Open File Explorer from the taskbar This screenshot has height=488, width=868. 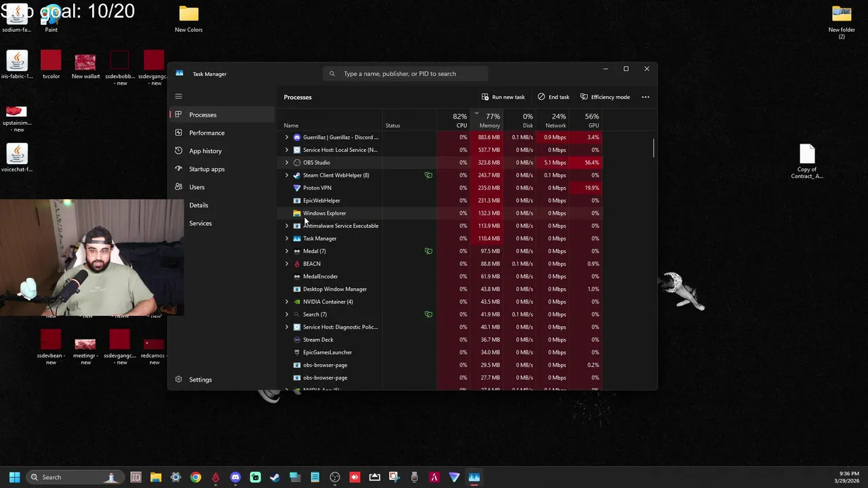coord(155,477)
